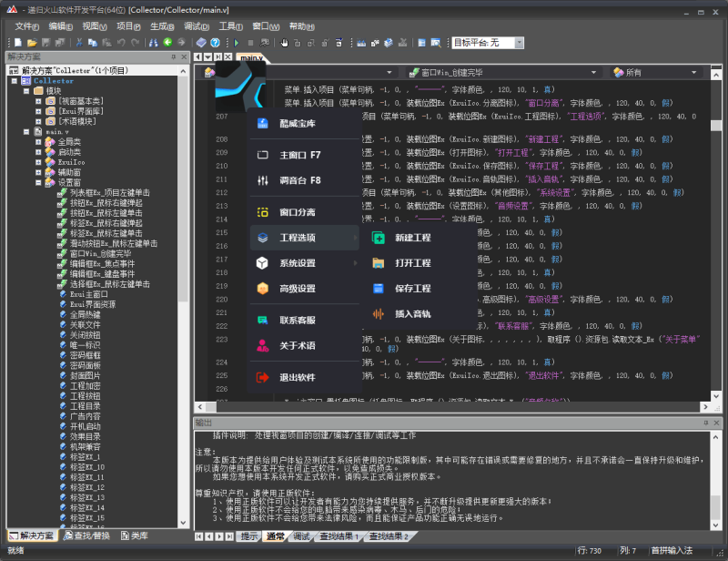Viewport: 728px width, 561px height.
Task: Select 窗口Win_创建完毕 event in the tree
Action: coord(99,253)
